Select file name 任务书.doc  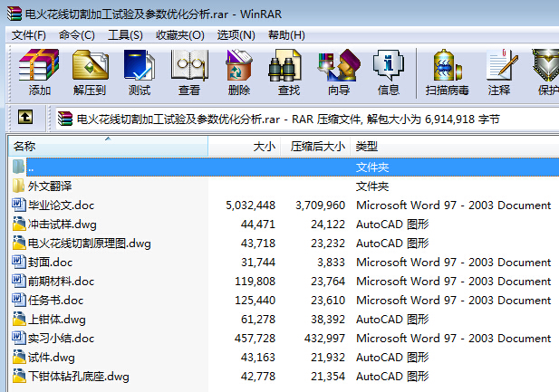click(55, 300)
